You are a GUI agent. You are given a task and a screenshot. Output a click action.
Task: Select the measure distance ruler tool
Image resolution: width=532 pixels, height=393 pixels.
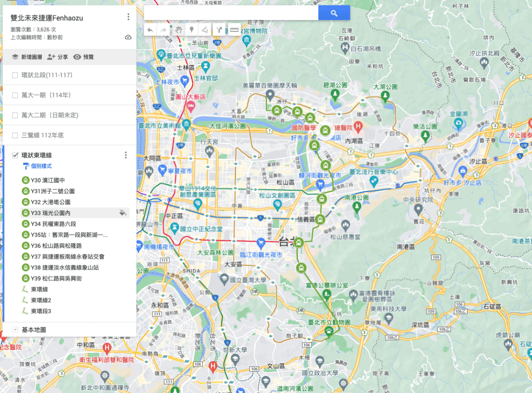click(x=234, y=30)
